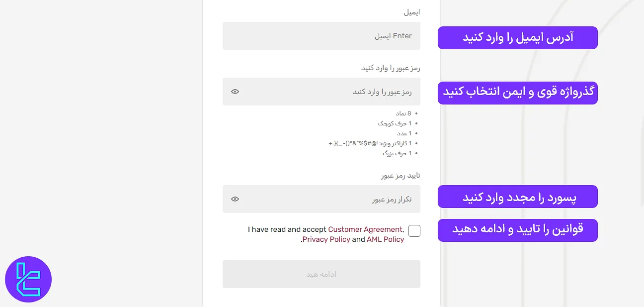The height and width of the screenshot is (307, 644).
Task: Check the terms acceptance checkbox
Action: (x=414, y=230)
